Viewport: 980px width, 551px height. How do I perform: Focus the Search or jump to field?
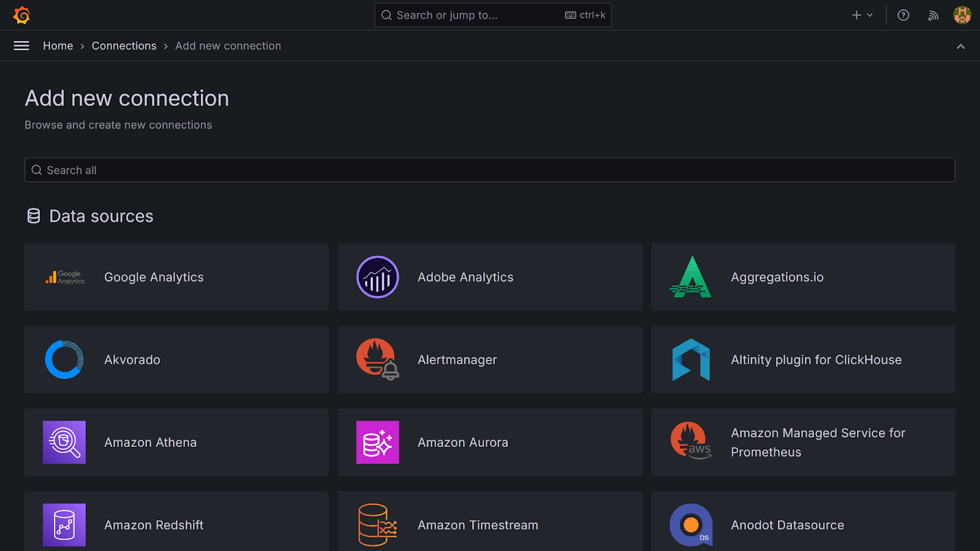coord(493,15)
